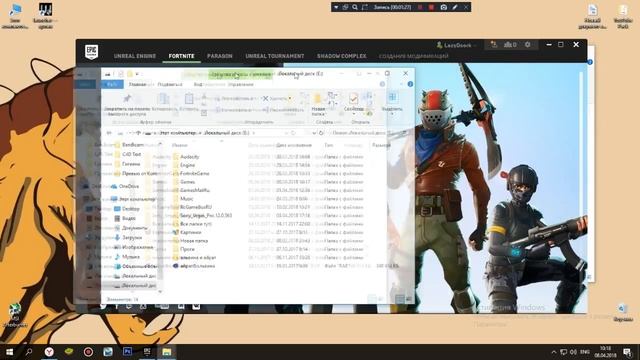Open Explorer help icon
Screen dimensions: 640x360
click(410, 84)
